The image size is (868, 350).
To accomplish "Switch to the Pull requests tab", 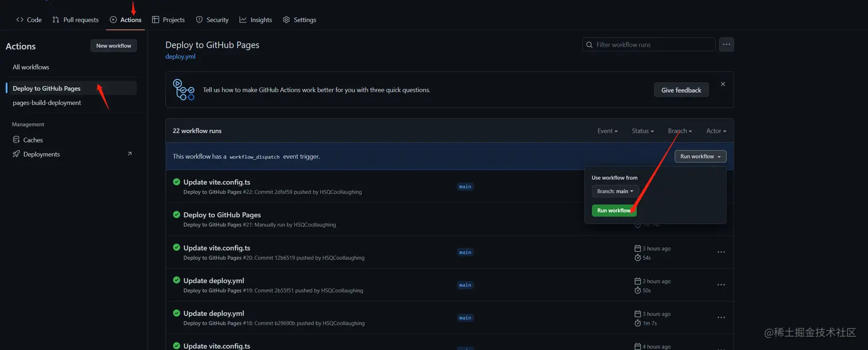I will click(x=75, y=20).
